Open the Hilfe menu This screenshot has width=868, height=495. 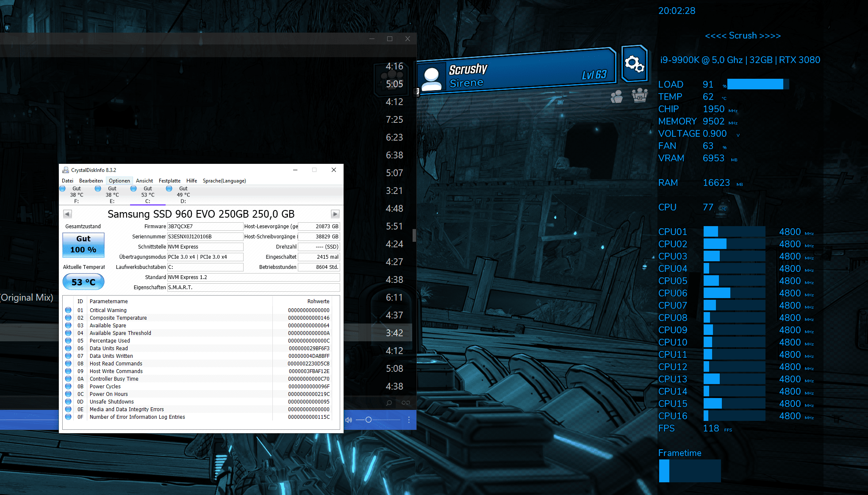[191, 181]
